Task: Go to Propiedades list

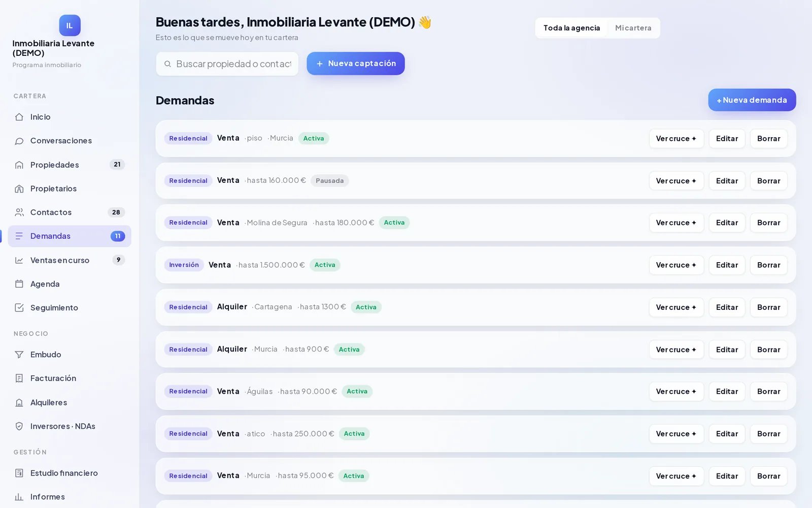Action: tap(70, 165)
